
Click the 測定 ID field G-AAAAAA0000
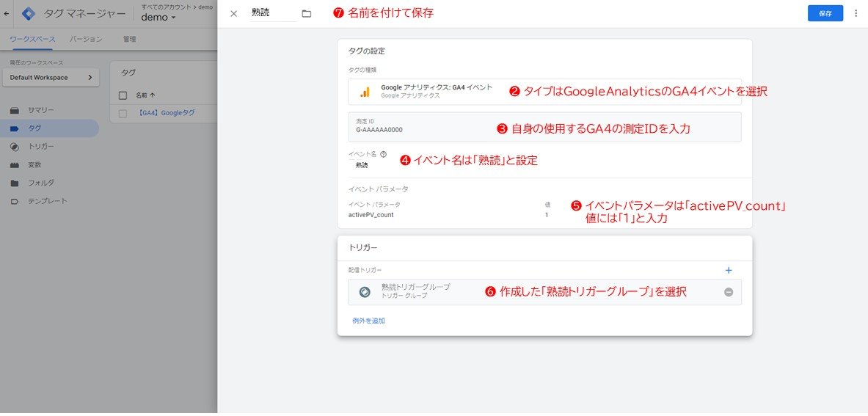pos(544,127)
